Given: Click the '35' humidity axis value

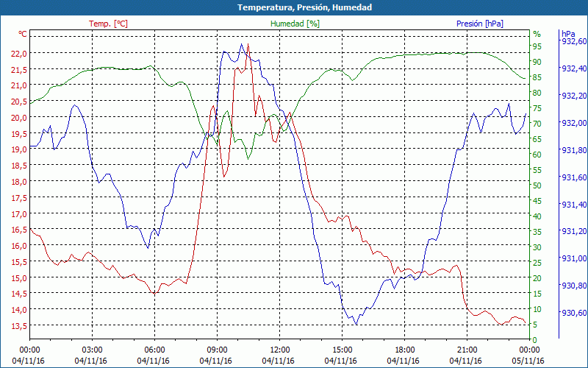Looking at the screenshot, I should [537, 232].
